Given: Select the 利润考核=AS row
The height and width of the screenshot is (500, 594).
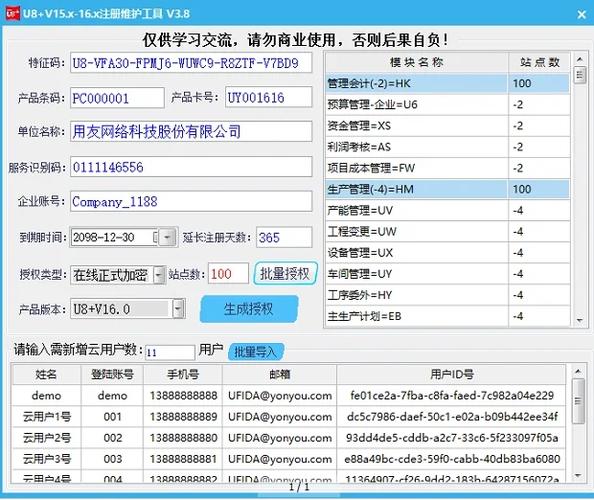Looking at the screenshot, I should click(x=447, y=147).
